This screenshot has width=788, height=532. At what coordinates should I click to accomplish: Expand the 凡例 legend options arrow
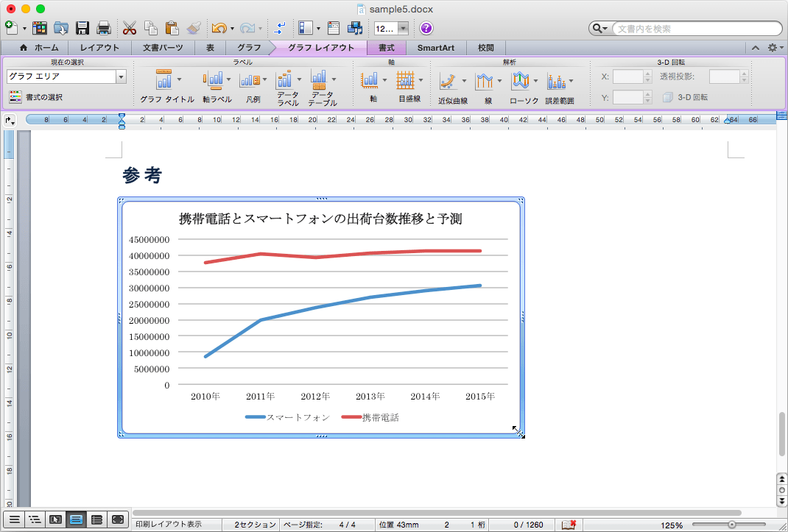click(x=264, y=79)
